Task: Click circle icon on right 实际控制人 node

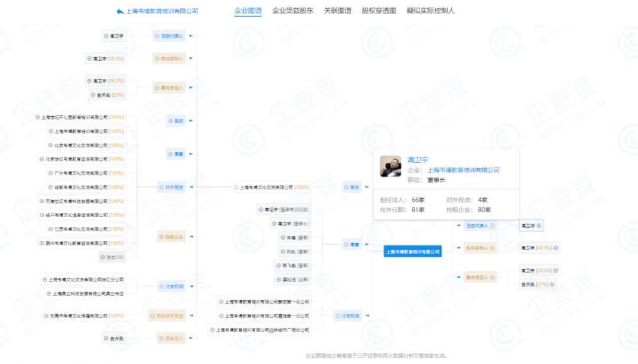Action: coord(491,248)
